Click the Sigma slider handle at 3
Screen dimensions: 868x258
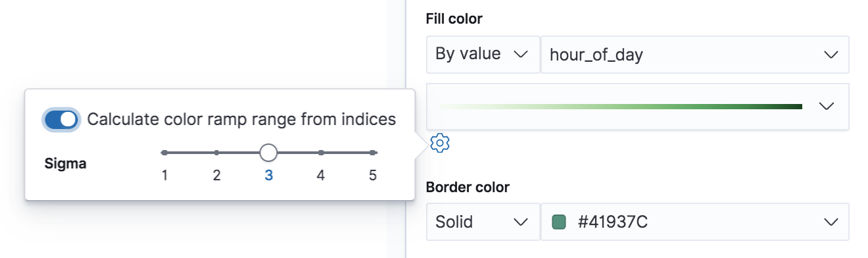pos(268,153)
